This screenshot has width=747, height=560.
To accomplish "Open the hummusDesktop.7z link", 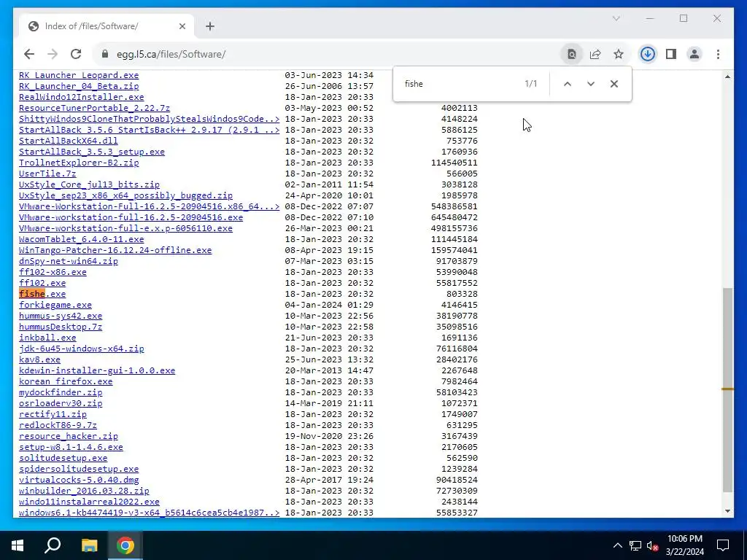I will coord(61,327).
